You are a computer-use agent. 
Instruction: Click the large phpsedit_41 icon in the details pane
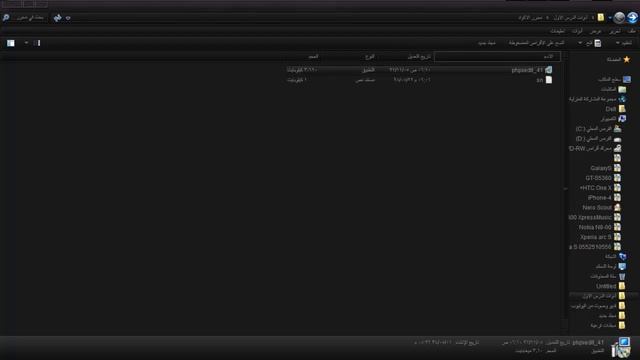[621, 347]
